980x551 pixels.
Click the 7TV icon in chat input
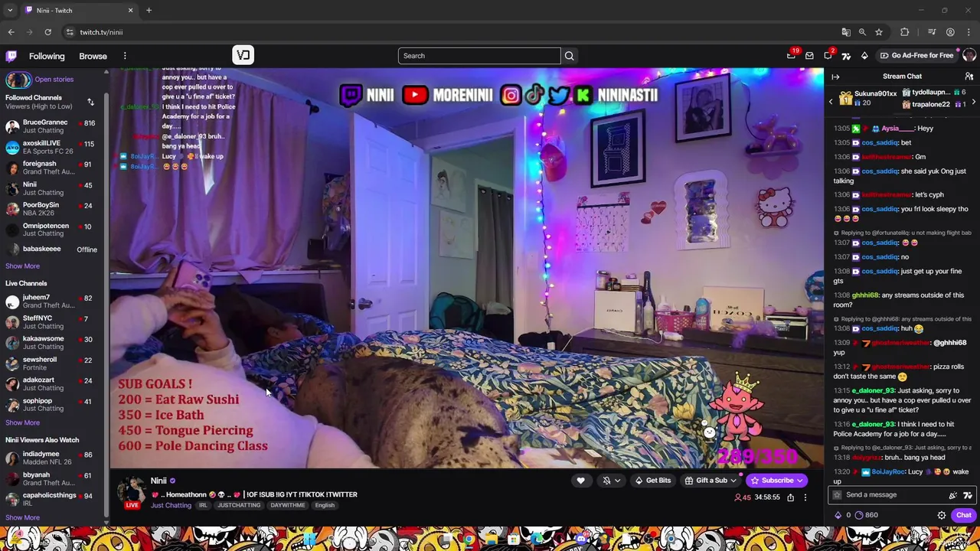[968, 495]
